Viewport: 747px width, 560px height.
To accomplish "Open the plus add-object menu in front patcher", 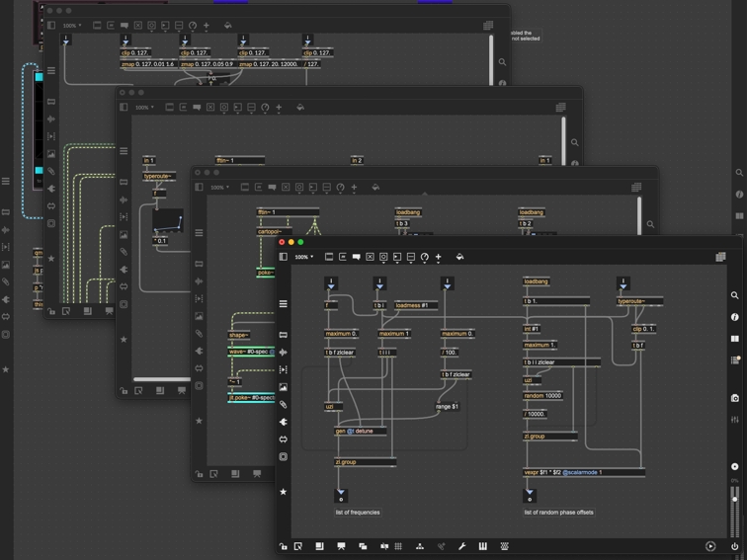I will [439, 257].
